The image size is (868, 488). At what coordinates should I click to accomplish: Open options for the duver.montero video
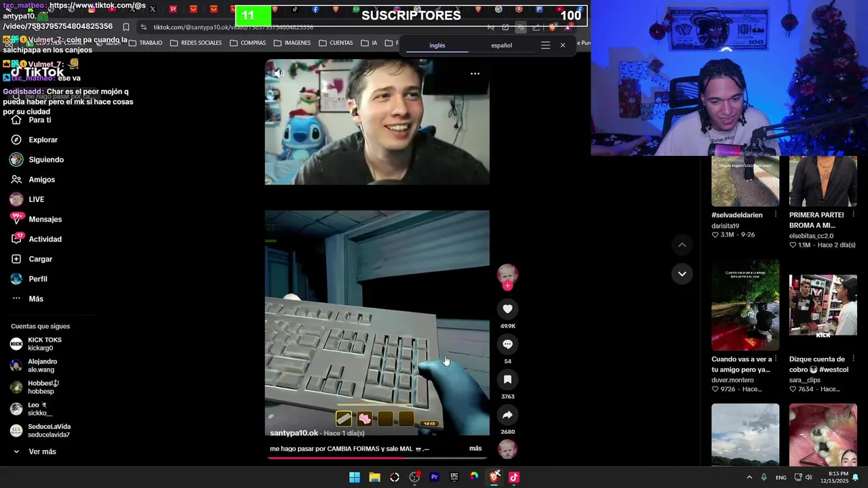(775, 359)
